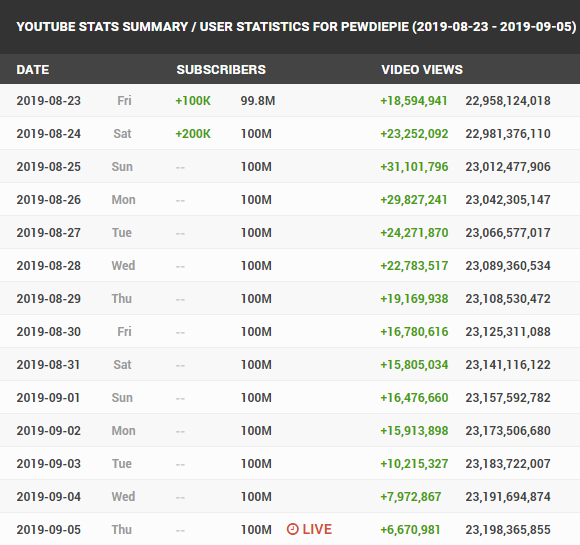The height and width of the screenshot is (545, 580).
Task: Click Fri weekday on 2019-08-30 row
Action: tap(124, 331)
